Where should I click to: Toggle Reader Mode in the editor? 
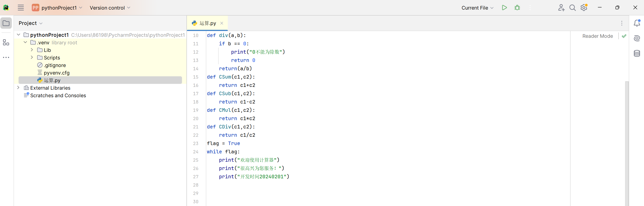click(597, 36)
